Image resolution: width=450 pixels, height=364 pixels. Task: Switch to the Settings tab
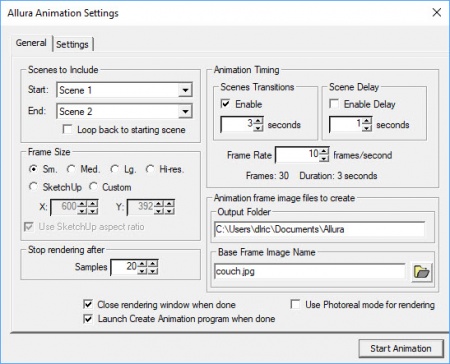point(72,44)
